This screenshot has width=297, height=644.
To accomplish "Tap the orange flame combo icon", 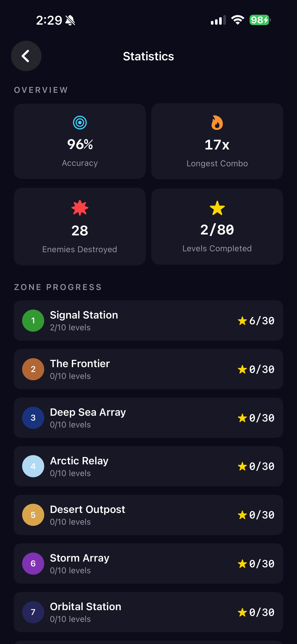I will [217, 123].
